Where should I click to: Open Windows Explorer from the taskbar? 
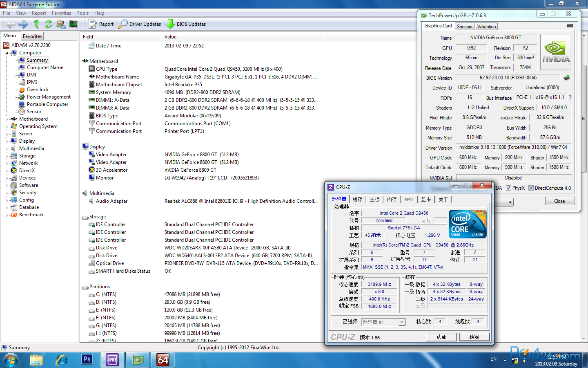pos(36,360)
